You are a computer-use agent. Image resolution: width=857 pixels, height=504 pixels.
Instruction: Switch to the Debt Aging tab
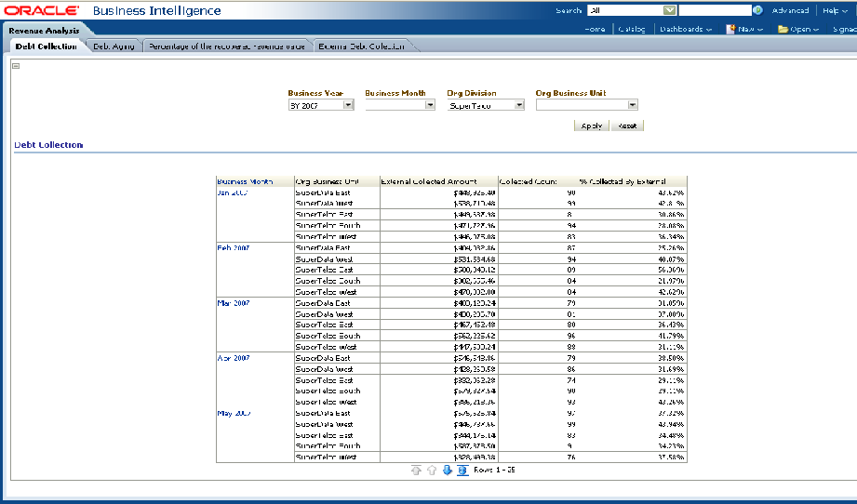(x=114, y=46)
